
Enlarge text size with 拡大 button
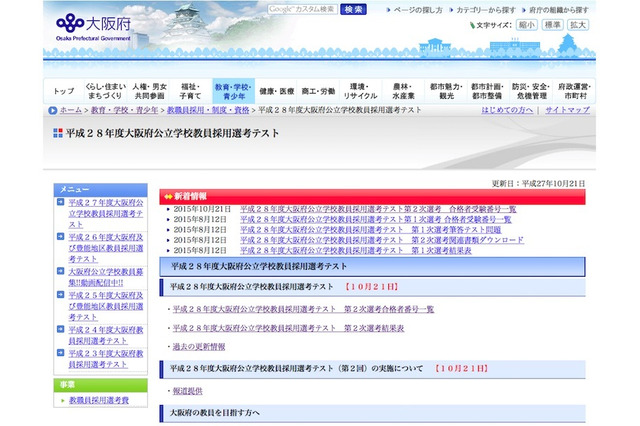(578, 25)
